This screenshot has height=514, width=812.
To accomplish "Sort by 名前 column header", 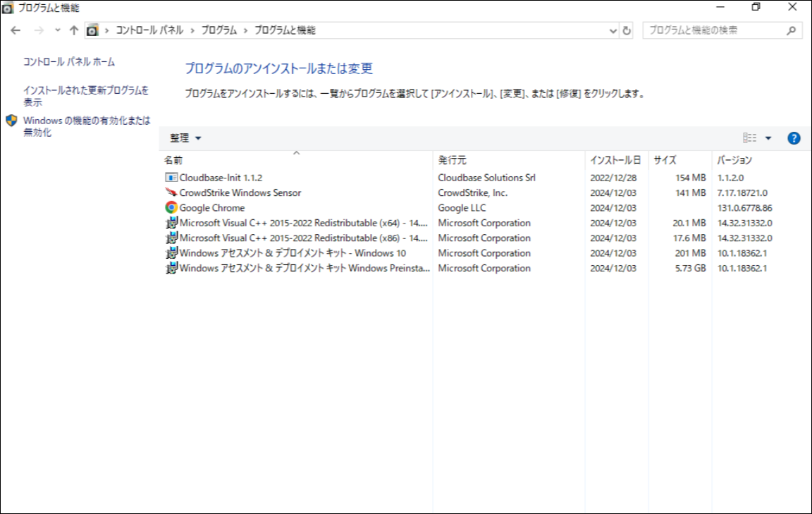I will 173,160.
